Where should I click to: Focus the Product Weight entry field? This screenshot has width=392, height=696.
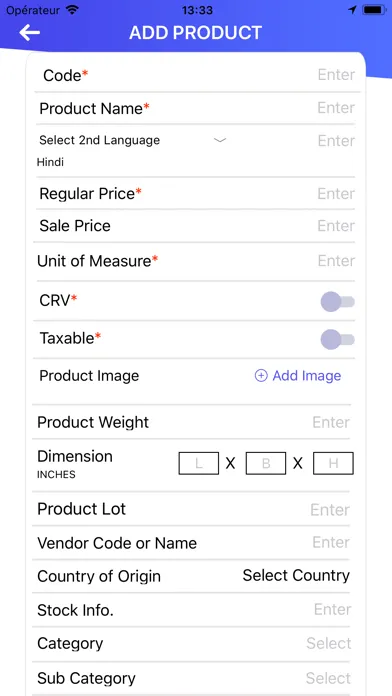(331, 422)
